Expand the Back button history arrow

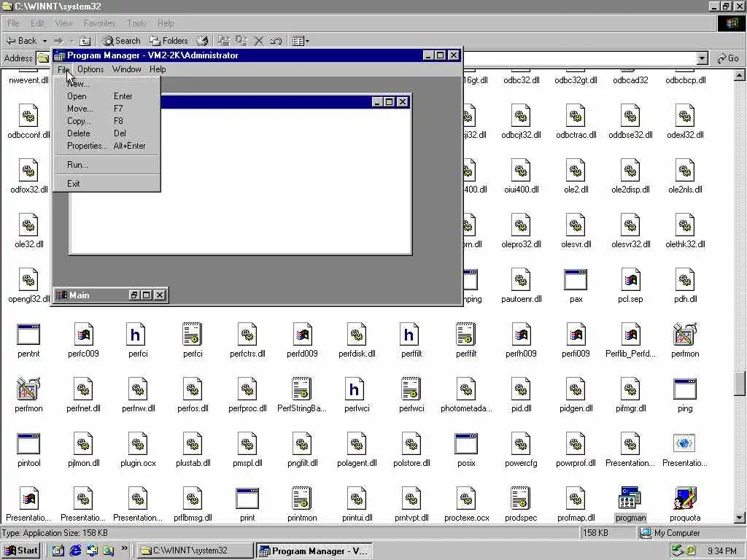(x=44, y=41)
